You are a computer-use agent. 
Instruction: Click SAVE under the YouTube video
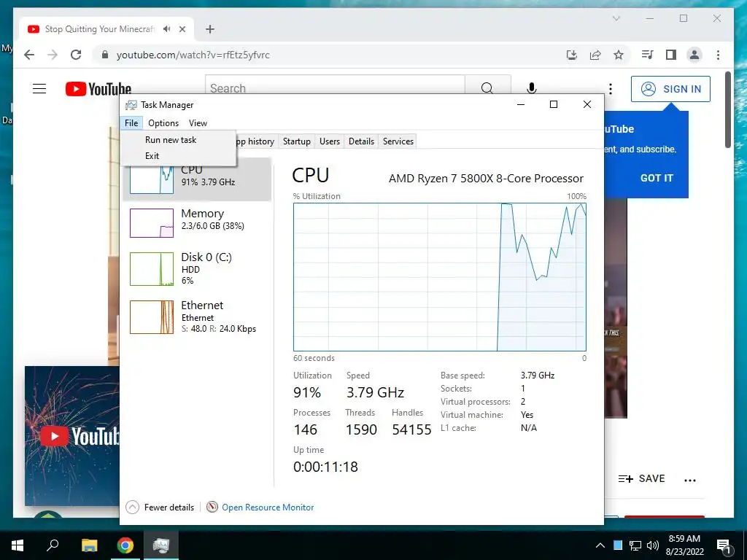[641, 478]
